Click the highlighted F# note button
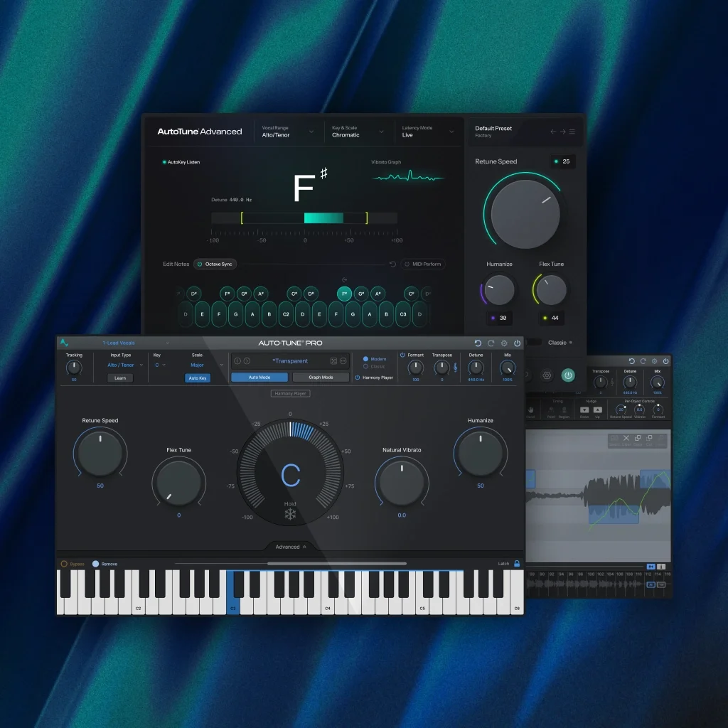 click(345, 294)
